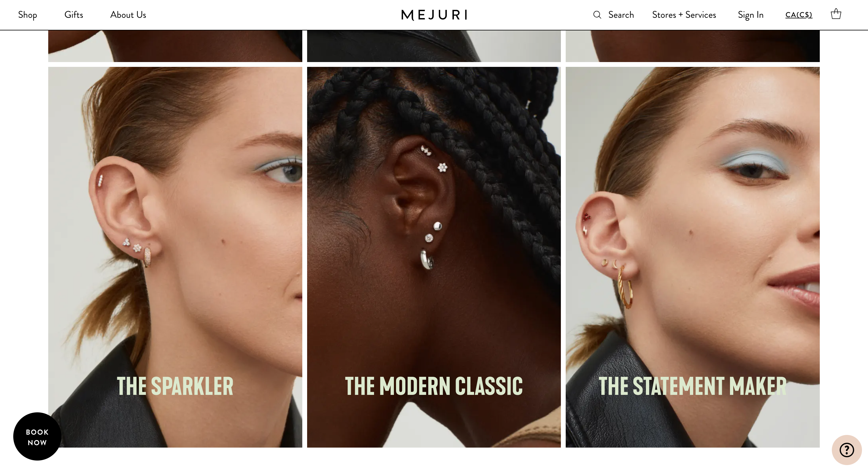Select the partially visible top-right model image
The image size is (868, 475).
pos(693,46)
